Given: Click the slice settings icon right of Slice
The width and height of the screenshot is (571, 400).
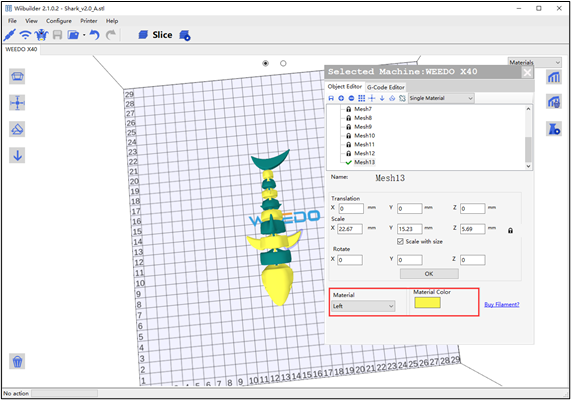Looking at the screenshot, I should coord(185,35).
